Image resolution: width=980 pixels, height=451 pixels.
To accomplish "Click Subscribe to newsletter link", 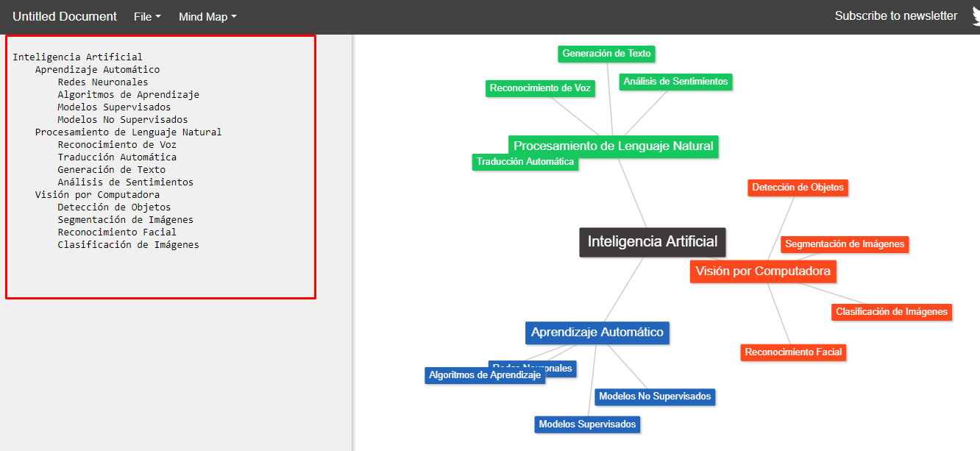I will pyautogui.click(x=895, y=15).
